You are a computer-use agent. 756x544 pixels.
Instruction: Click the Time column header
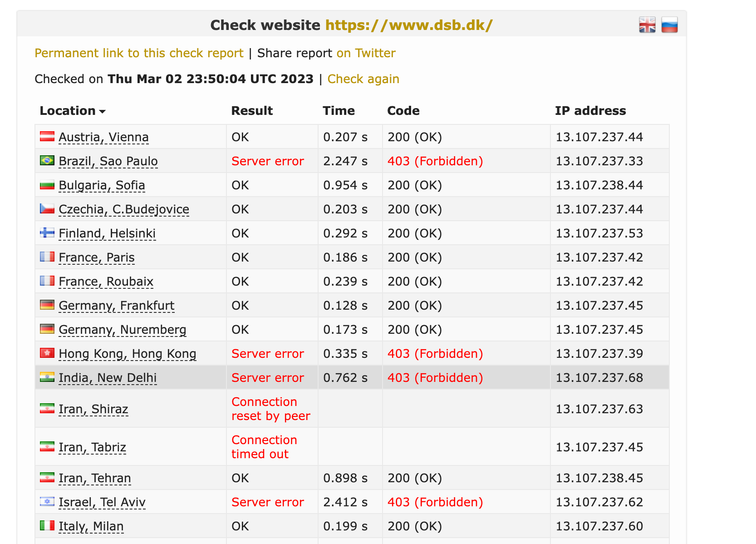[x=339, y=111]
